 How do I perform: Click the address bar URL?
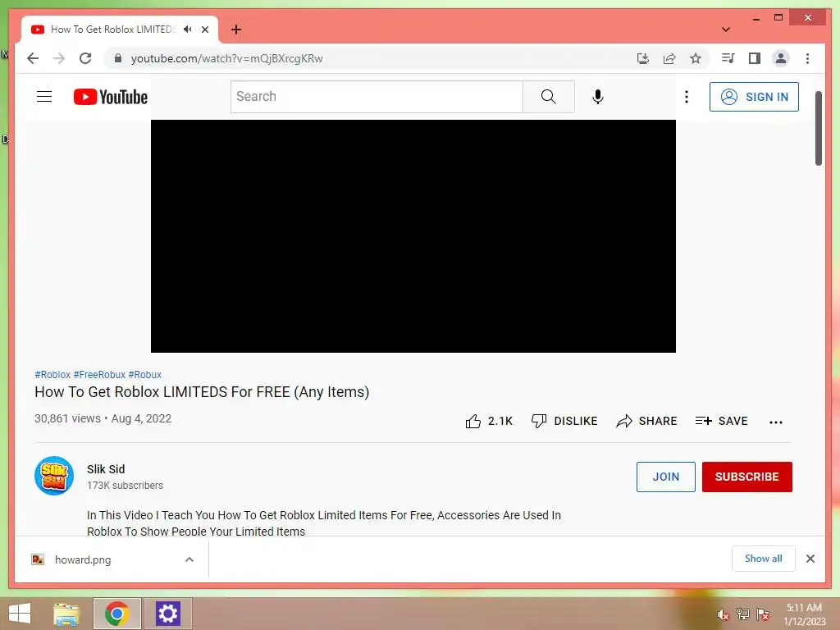click(x=226, y=58)
